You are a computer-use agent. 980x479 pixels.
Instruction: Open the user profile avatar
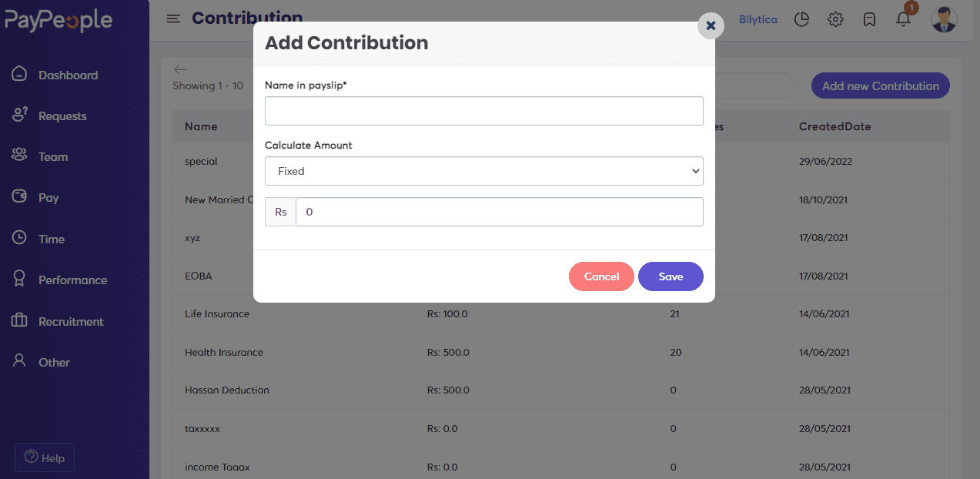(944, 19)
